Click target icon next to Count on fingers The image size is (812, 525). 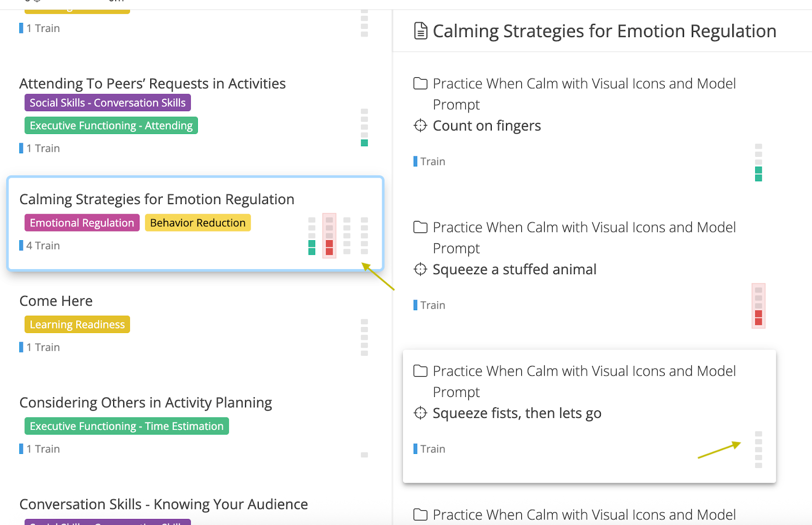[x=420, y=125]
